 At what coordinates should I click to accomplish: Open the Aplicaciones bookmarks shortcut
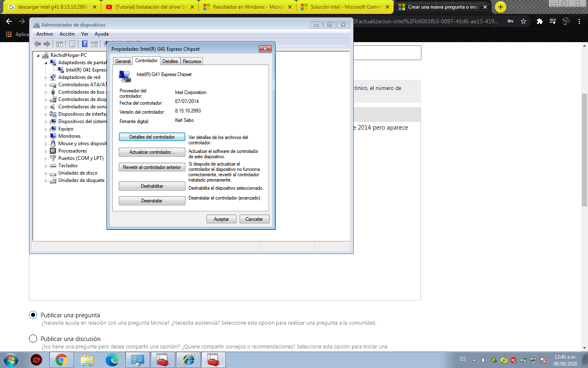pyautogui.click(x=18, y=34)
